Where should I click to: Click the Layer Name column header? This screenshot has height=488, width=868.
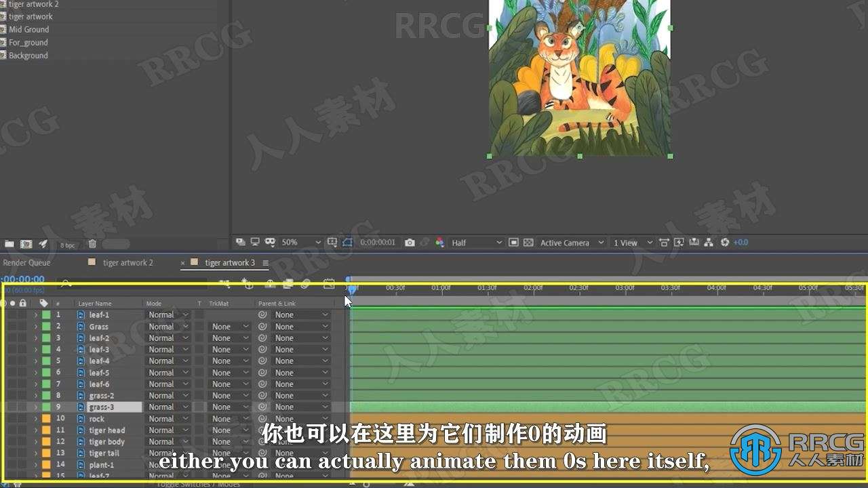coord(95,303)
